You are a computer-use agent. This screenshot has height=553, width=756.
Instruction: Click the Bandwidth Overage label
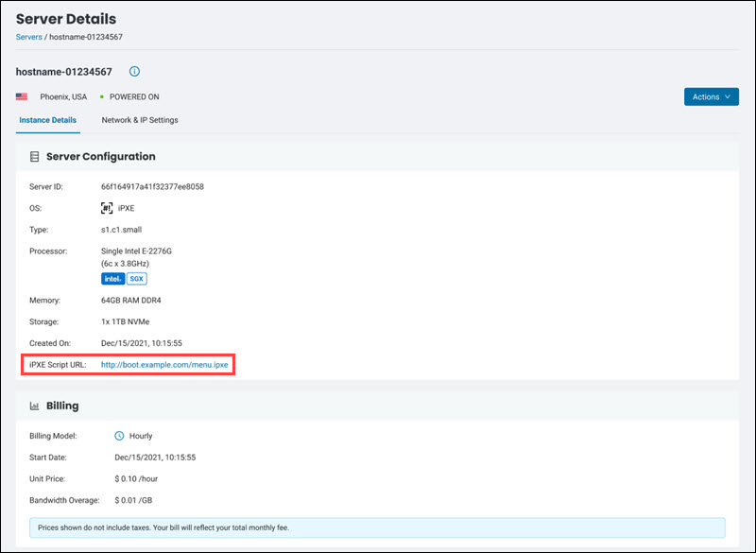pos(64,500)
